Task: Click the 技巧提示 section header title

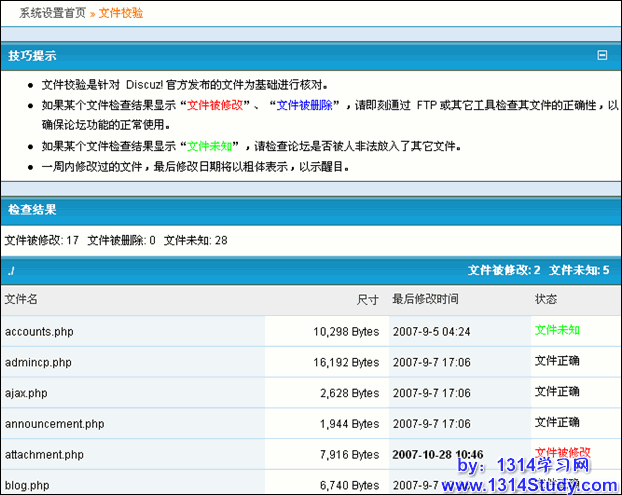Action: tap(32, 56)
